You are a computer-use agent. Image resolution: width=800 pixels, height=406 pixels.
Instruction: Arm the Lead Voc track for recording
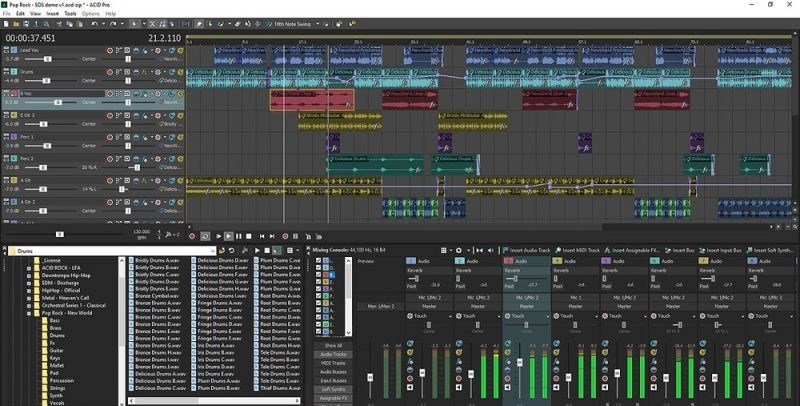[x=110, y=50]
